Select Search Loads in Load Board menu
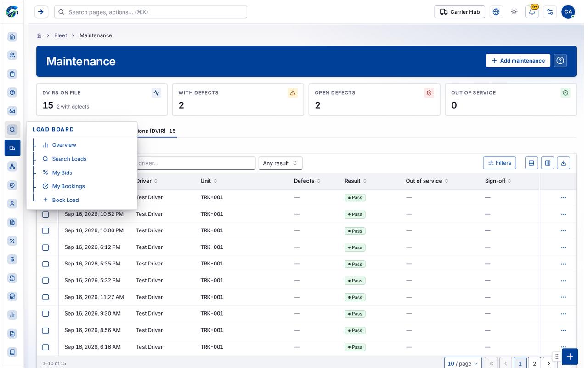This screenshot has width=588, height=368. click(69, 159)
